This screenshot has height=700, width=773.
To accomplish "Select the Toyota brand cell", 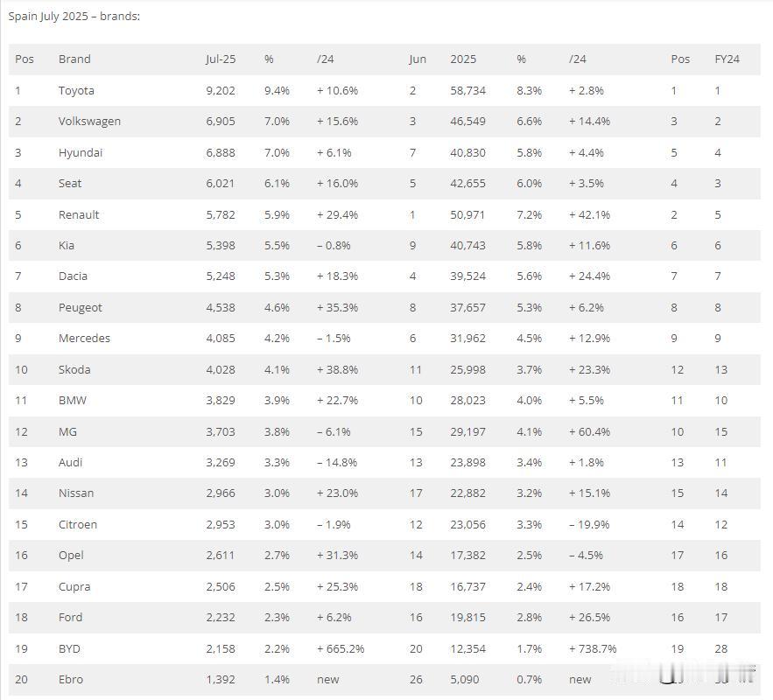I will [76, 91].
